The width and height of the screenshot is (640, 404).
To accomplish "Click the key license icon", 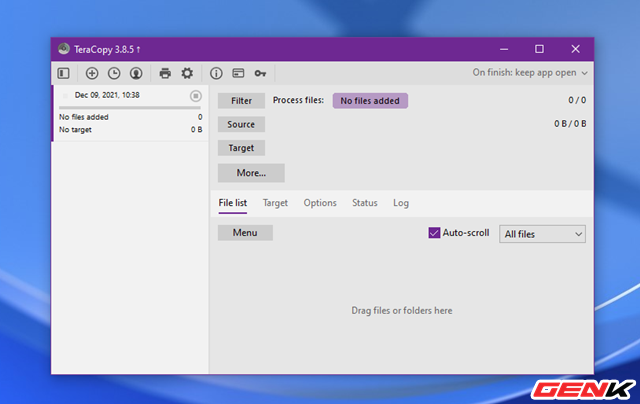I will [260, 73].
